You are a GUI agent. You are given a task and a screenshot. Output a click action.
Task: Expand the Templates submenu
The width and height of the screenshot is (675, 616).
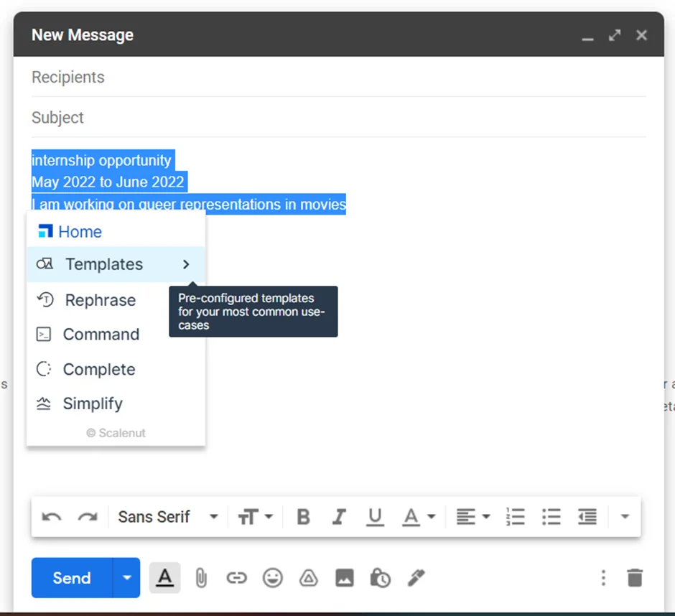click(185, 264)
